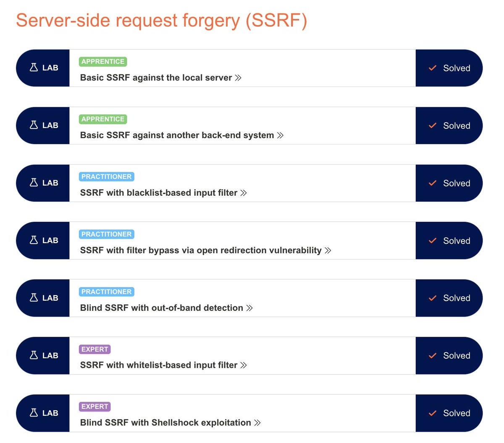The width and height of the screenshot is (504, 443).
Task: Click LAB label on blacklist-based input filter row
Action: click(50, 183)
